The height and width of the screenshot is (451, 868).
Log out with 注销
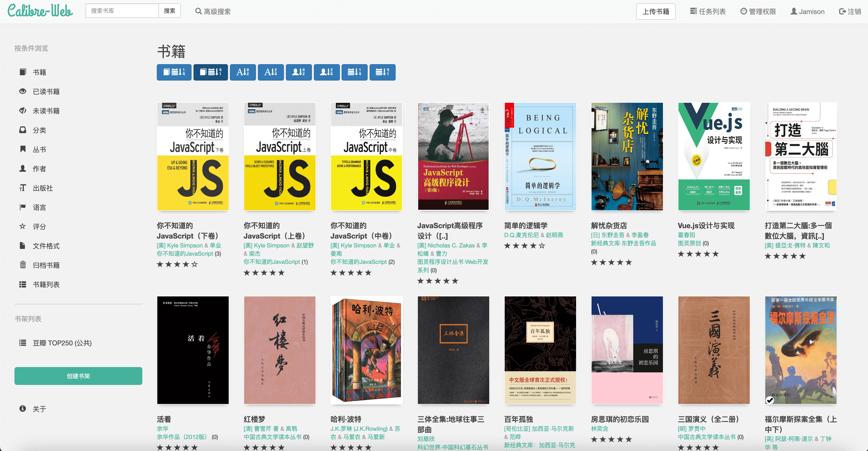click(x=850, y=11)
